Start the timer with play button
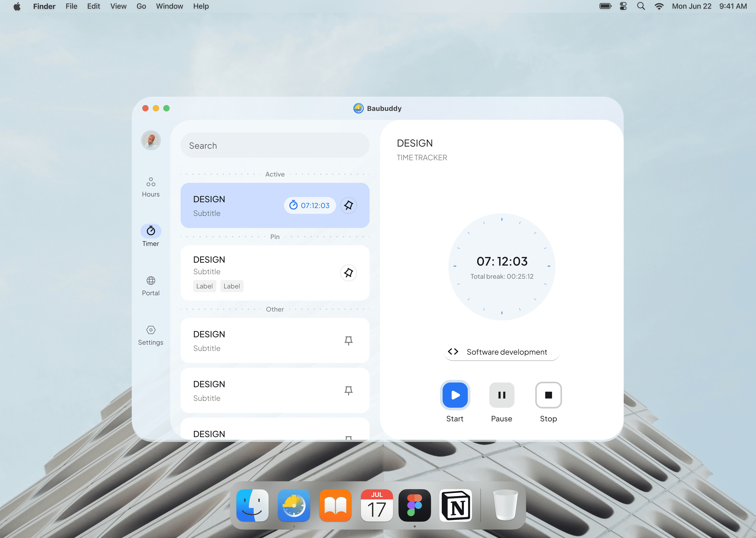Image resolution: width=756 pixels, height=538 pixels. pos(455,395)
